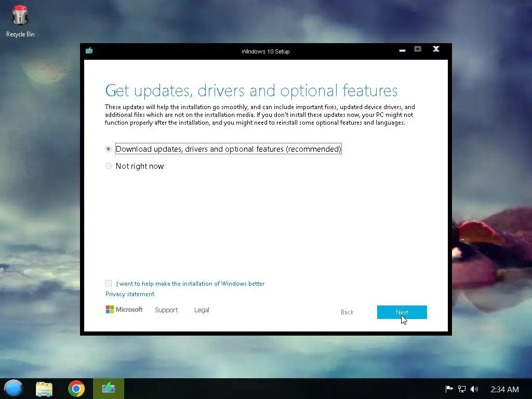The image size is (532, 399).
Task: Open File Explorer from the taskbar
Action: (44, 389)
